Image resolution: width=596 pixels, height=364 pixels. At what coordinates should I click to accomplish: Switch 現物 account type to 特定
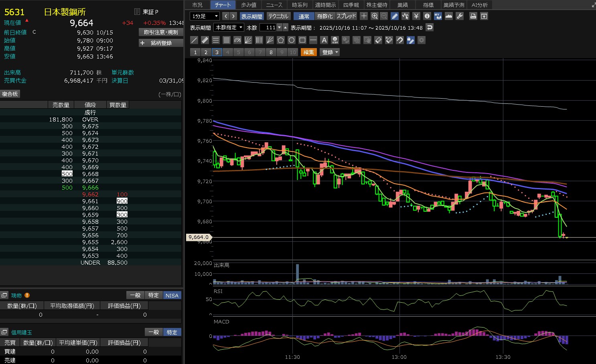click(153, 295)
